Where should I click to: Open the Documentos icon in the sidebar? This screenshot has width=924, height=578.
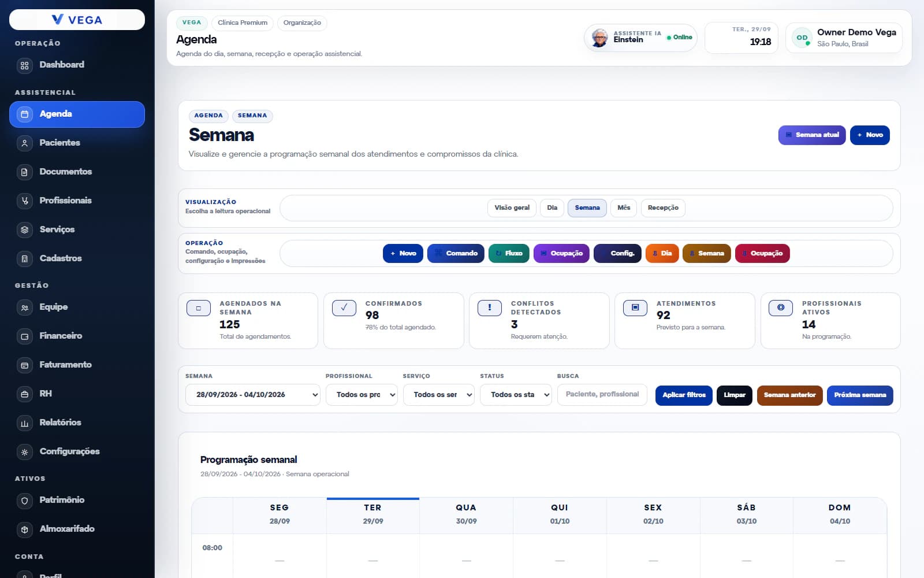(24, 172)
